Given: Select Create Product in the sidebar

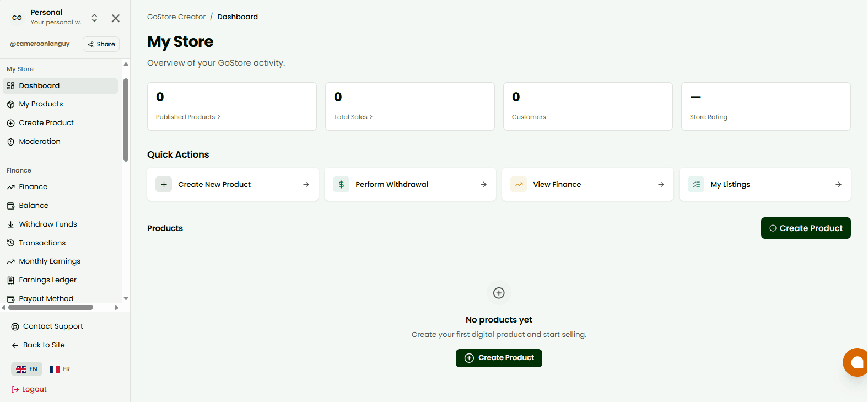Looking at the screenshot, I should (x=60, y=123).
